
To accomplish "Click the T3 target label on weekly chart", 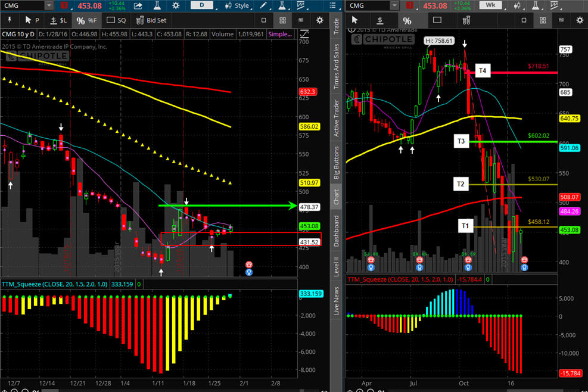I will (461, 141).
